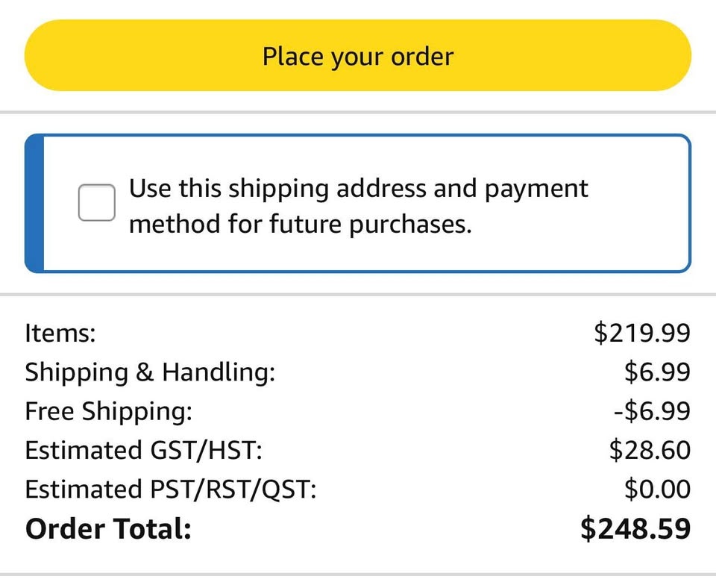Click the $219.99 items amount
The height and width of the screenshot is (588, 716).
pyautogui.click(x=642, y=333)
